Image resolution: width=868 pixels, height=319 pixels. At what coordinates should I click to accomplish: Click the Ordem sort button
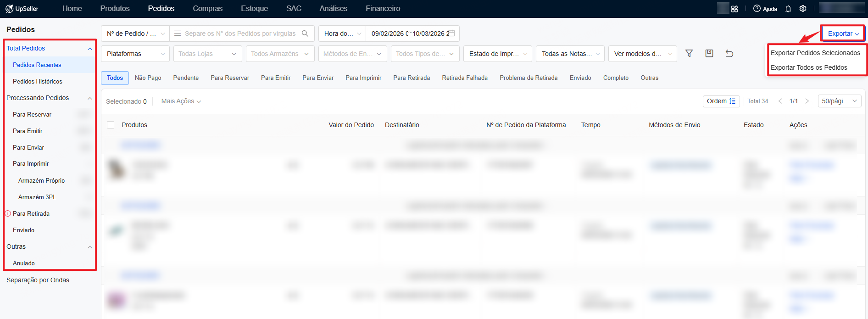coord(721,101)
